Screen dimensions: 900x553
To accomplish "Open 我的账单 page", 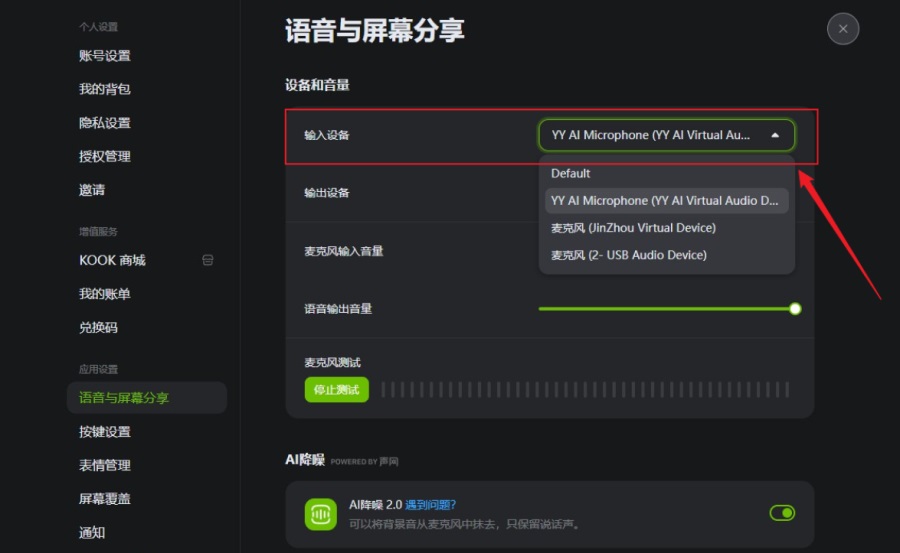I will (x=104, y=294).
